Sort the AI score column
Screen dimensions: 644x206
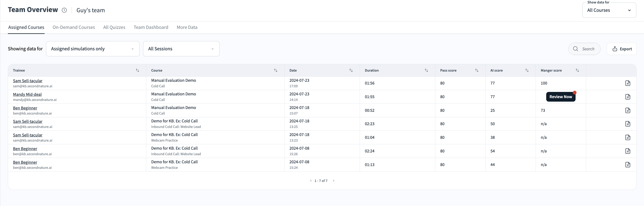527,70
